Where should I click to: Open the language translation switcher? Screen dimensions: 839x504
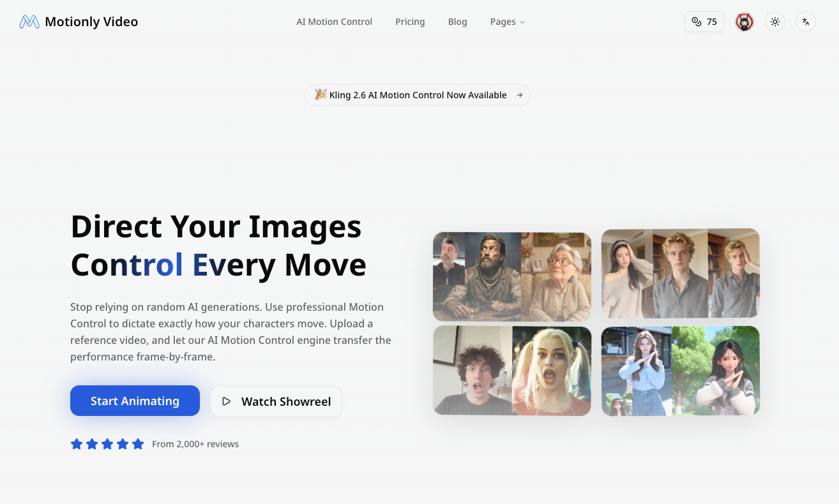[806, 22]
